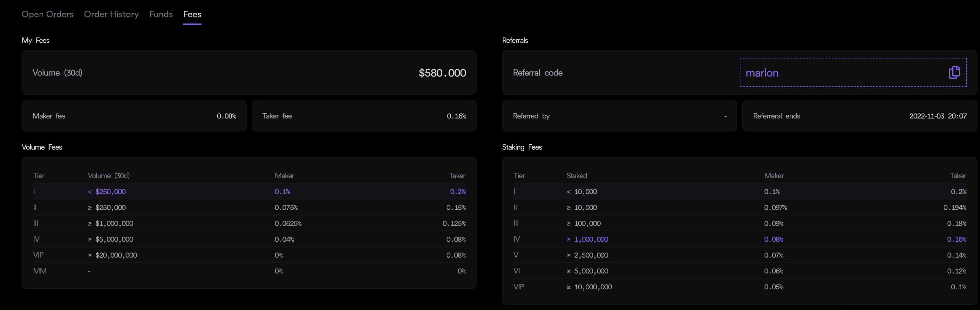
Task: Click the Referreral ends date card
Action: (859, 116)
